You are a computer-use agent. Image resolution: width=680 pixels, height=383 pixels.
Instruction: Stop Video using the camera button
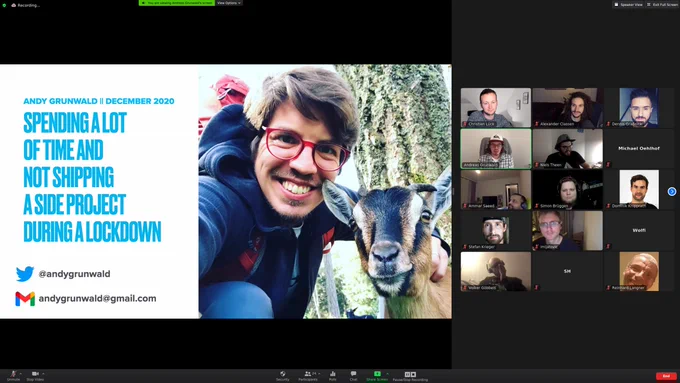[x=35, y=376]
